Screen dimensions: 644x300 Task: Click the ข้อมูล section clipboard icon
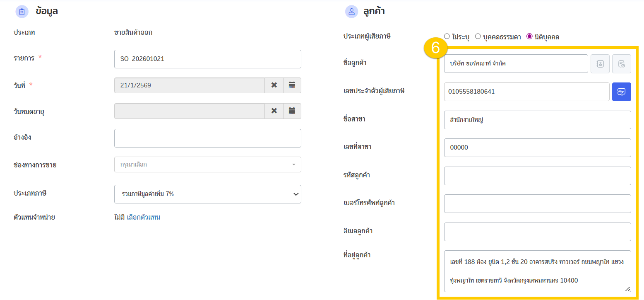click(x=22, y=12)
